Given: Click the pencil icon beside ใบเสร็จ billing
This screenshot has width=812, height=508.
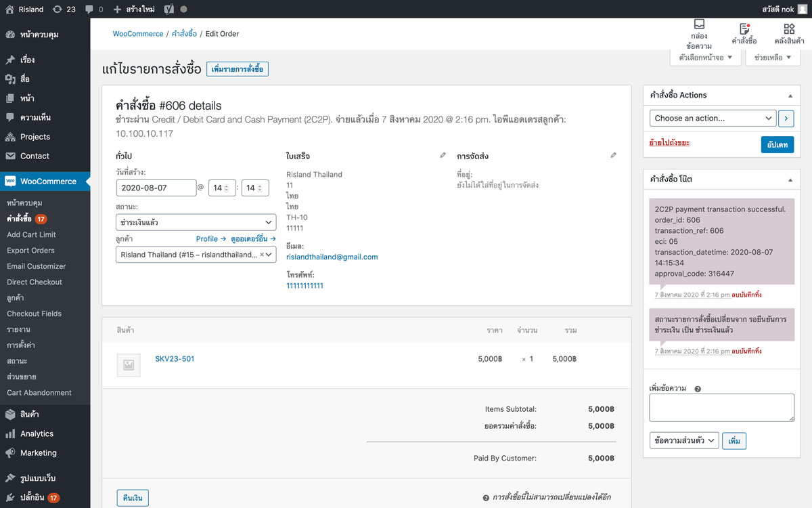Looking at the screenshot, I should click(x=443, y=155).
